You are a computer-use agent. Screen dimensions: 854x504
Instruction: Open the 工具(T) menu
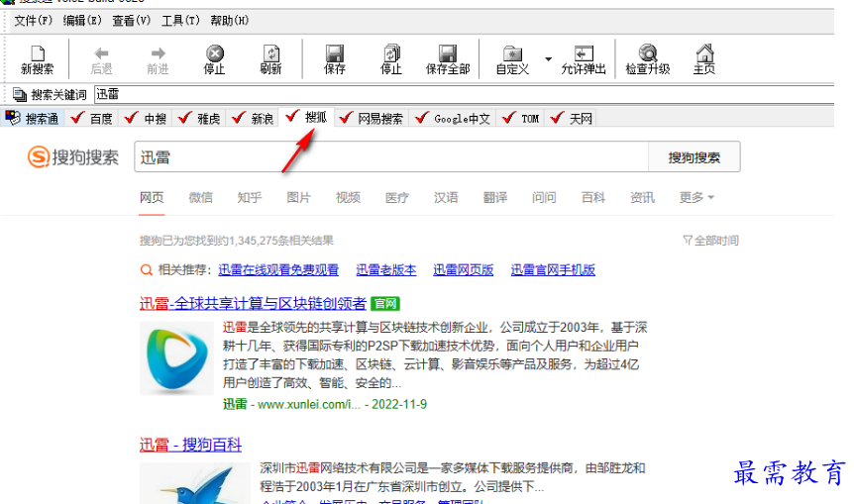tap(181, 21)
